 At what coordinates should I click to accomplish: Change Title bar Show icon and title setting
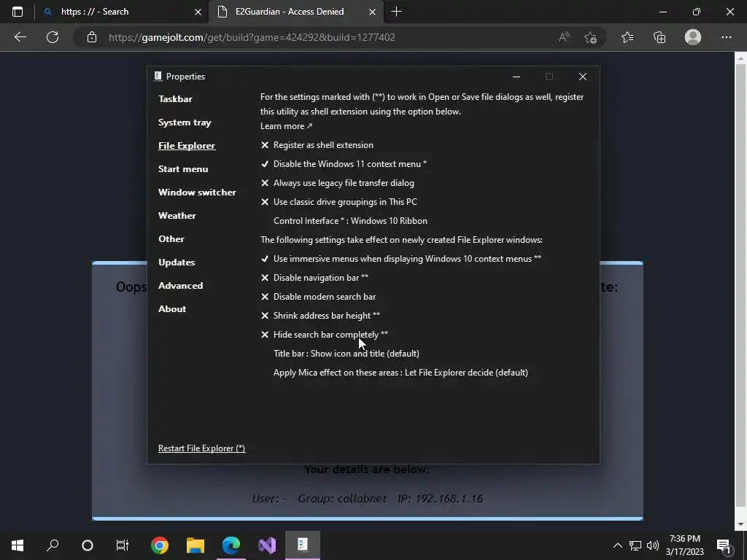tap(347, 354)
